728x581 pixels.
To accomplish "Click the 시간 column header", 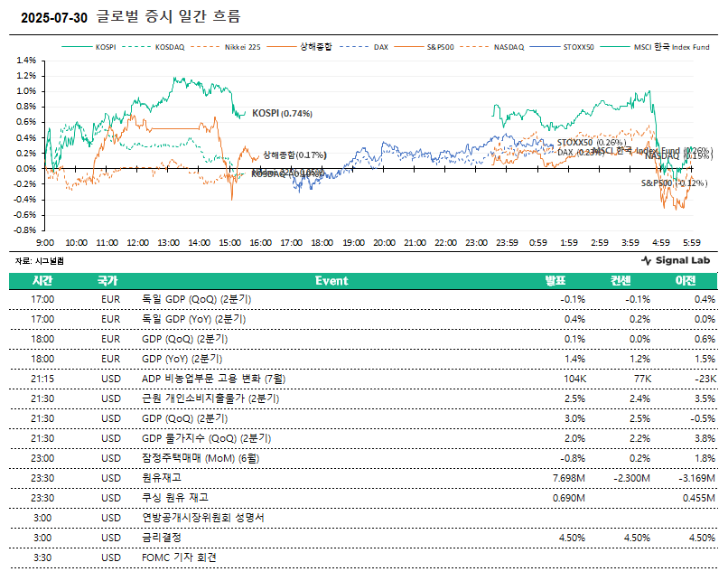I will 42,281.
